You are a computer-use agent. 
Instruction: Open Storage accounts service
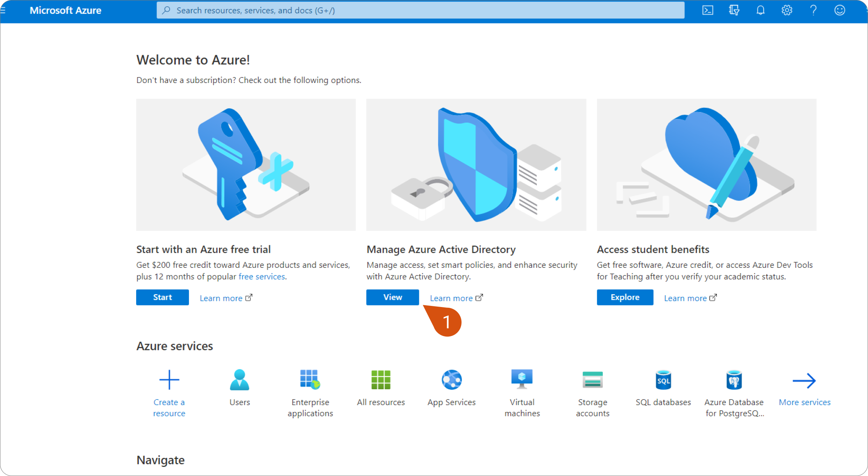coord(592,380)
